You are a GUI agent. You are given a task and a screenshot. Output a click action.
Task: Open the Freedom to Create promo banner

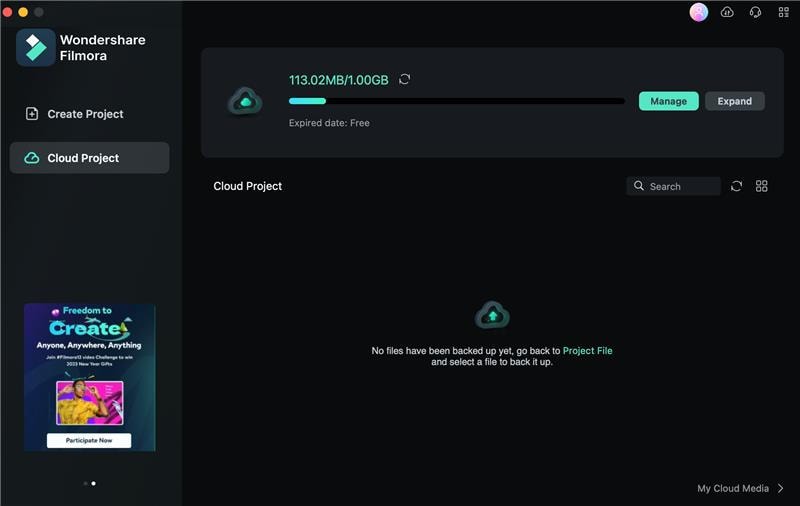point(90,377)
